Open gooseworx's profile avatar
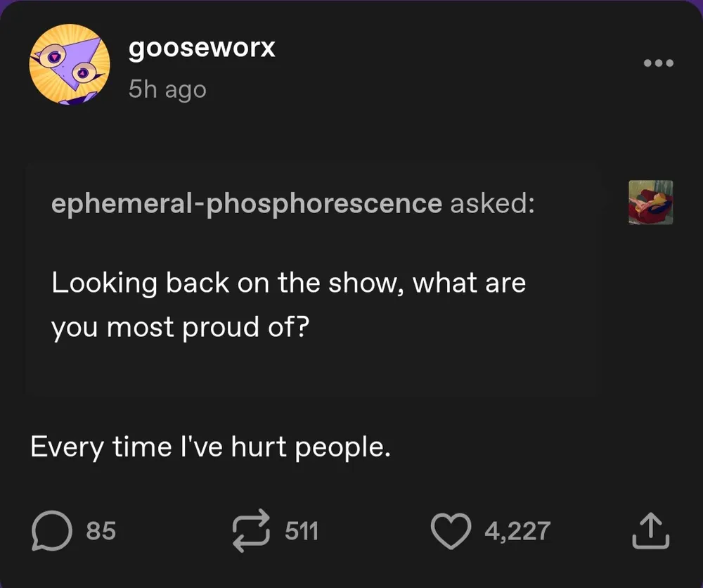This screenshot has width=703, height=588. click(x=70, y=65)
